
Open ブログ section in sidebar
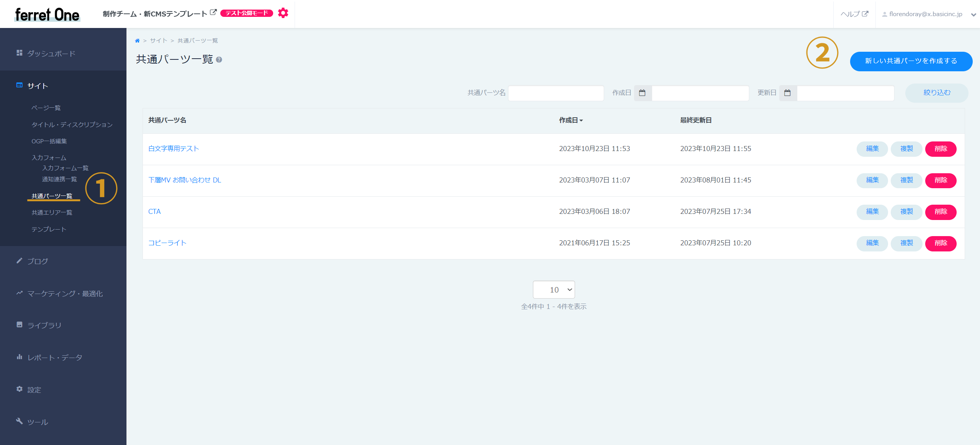(x=38, y=261)
